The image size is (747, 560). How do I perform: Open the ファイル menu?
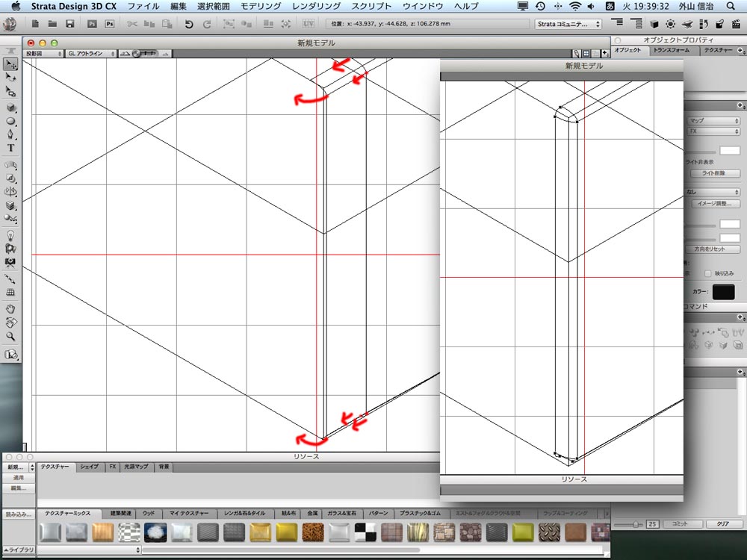point(143,6)
